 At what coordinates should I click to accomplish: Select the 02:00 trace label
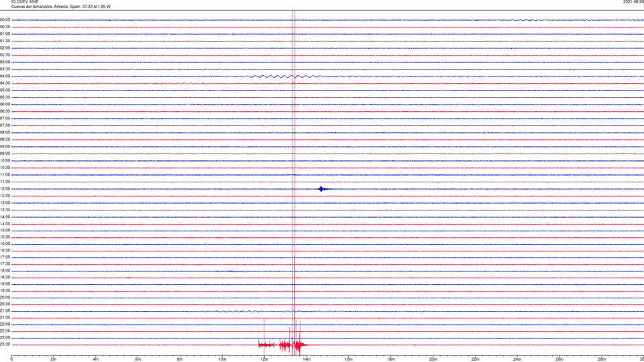[5, 48]
